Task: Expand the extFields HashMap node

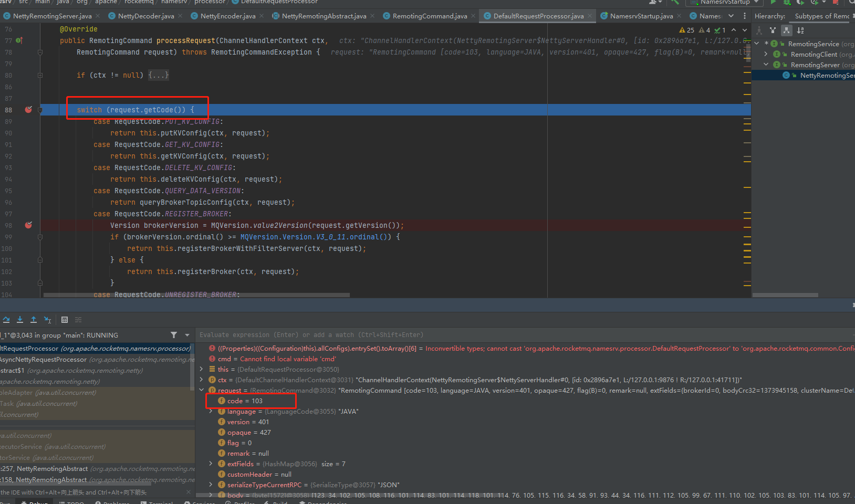Action: pyautogui.click(x=211, y=464)
